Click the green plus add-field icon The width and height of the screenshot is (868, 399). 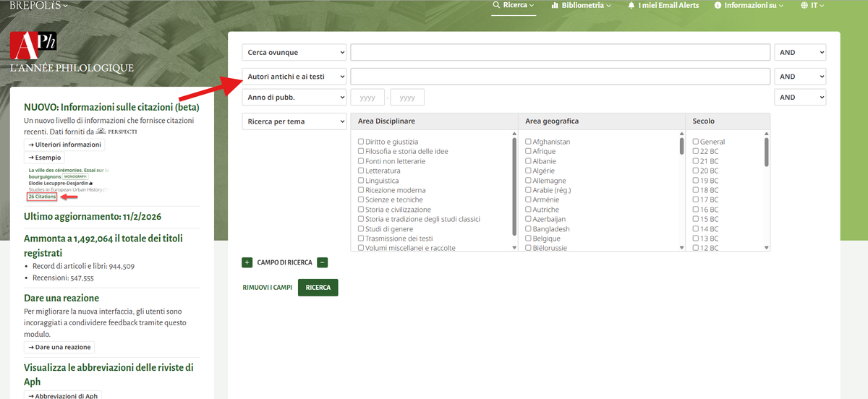click(247, 262)
